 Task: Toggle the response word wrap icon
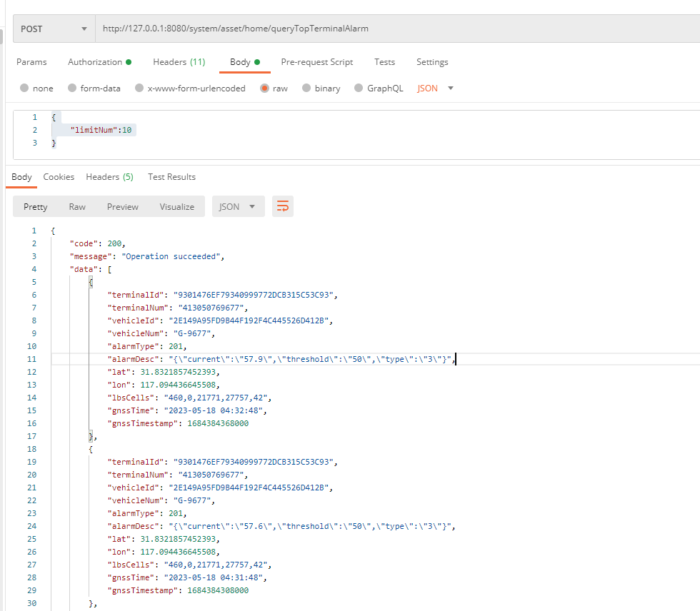(283, 207)
